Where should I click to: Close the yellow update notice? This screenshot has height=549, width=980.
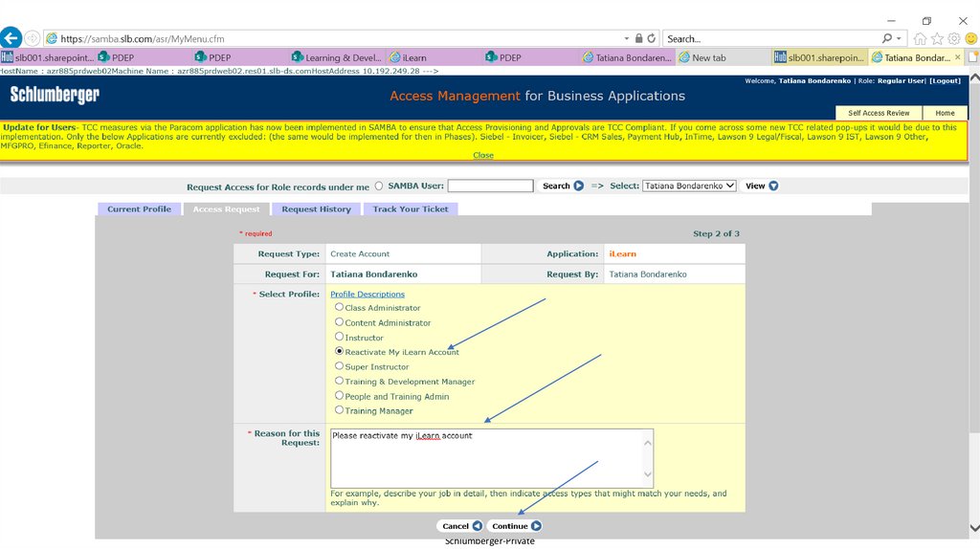click(x=483, y=155)
